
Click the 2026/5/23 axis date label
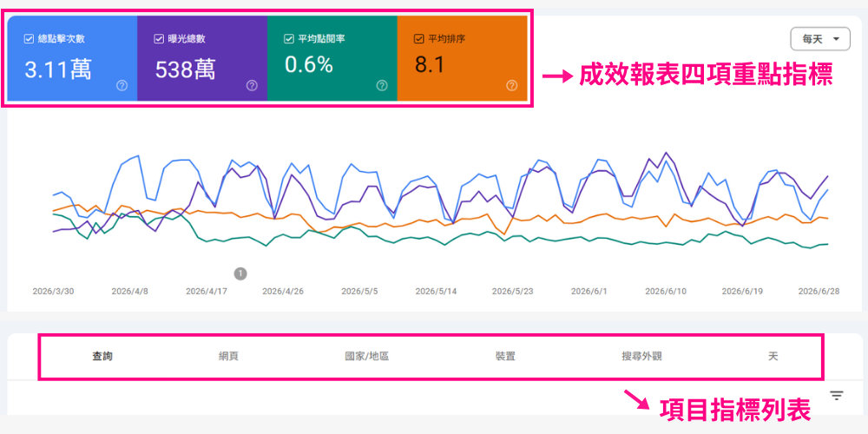[513, 291]
